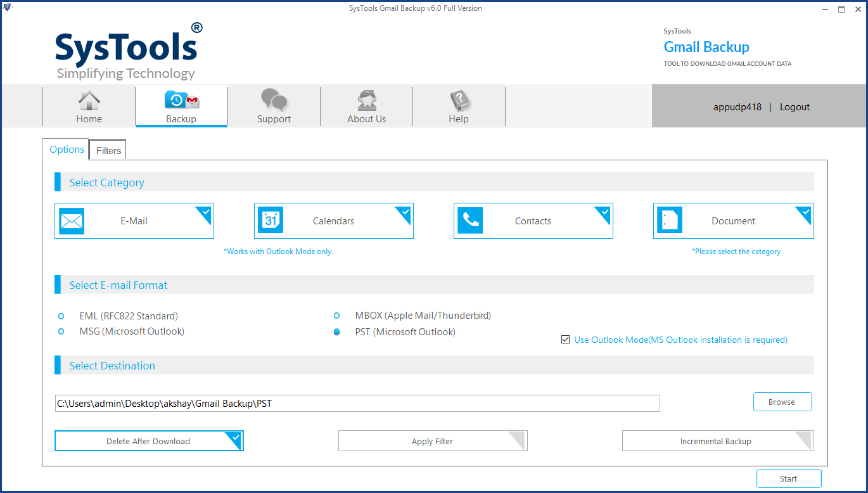This screenshot has height=493, width=868.
Task: Click the Backup clock-and-mail icon
Action: (182, 101)
